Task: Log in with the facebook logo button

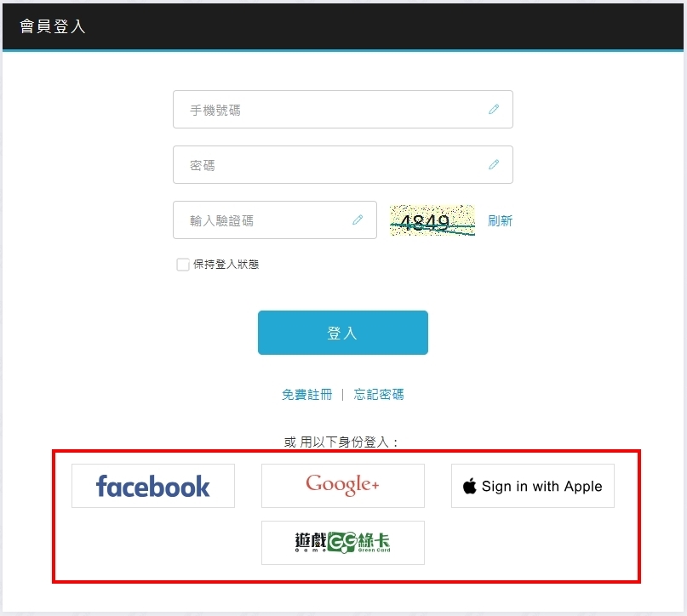Action: pyautogui.click(x=153, y=486)
